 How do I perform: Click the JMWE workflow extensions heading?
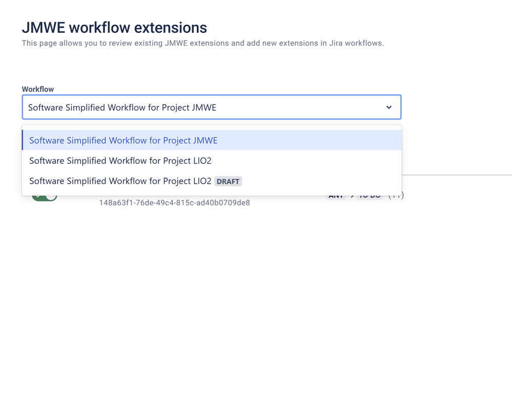(114, 28)
